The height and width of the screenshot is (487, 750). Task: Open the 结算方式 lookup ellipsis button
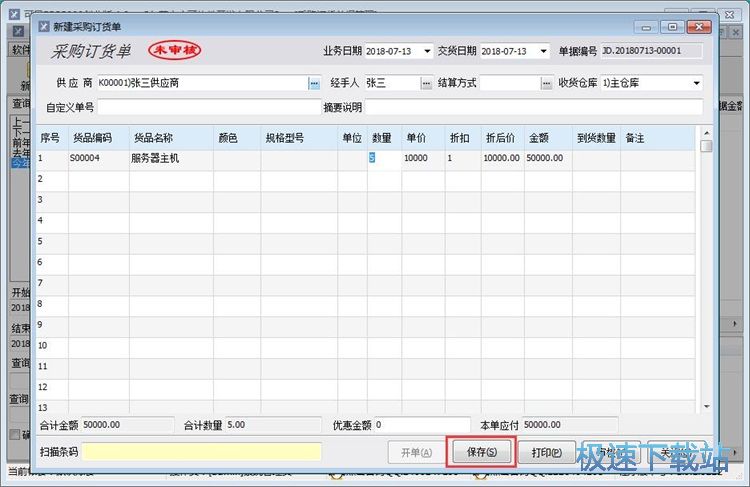(x=546, y=83)
